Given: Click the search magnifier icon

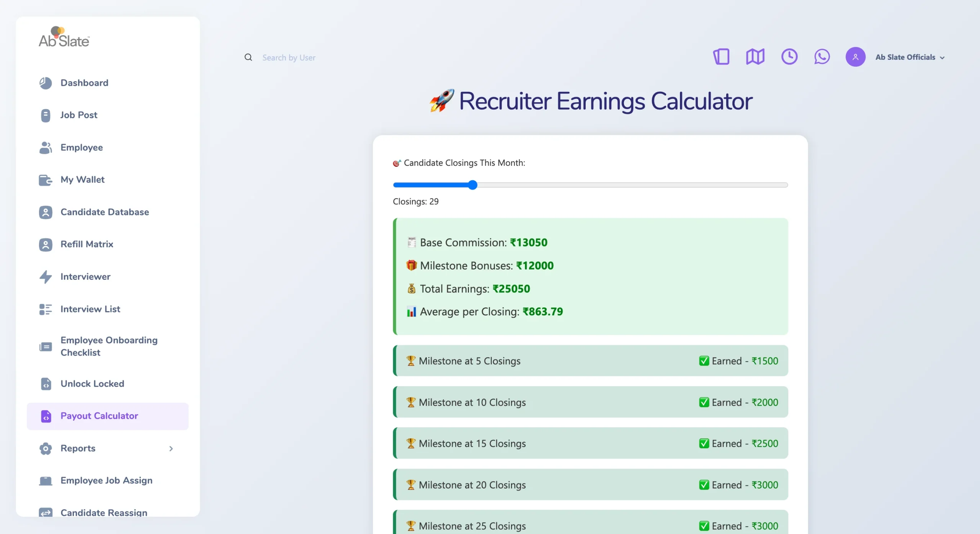Looking at the screenshot, I should pos(248,57).
